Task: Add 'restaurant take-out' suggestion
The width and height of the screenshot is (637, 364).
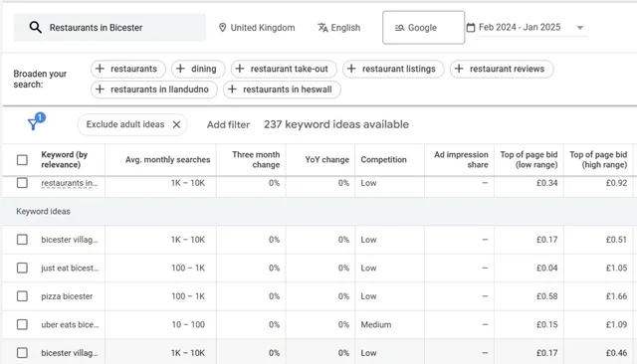Action: click(284, 69)
